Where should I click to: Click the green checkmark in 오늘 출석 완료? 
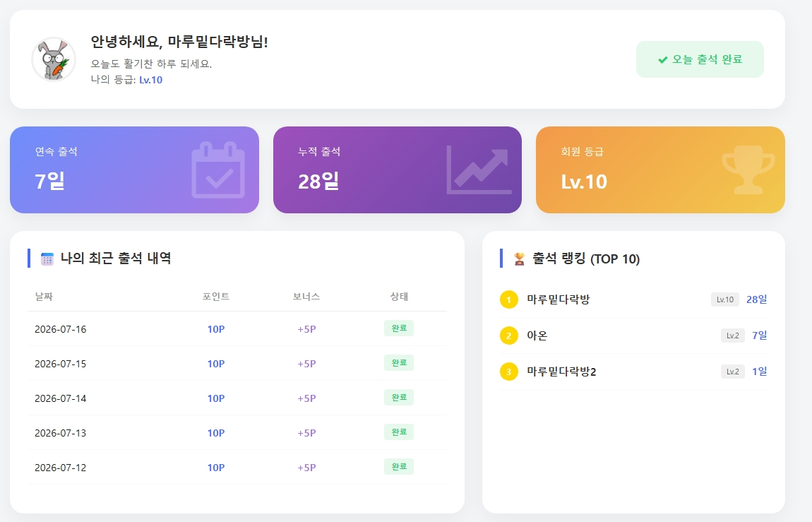tap(662, 60)
